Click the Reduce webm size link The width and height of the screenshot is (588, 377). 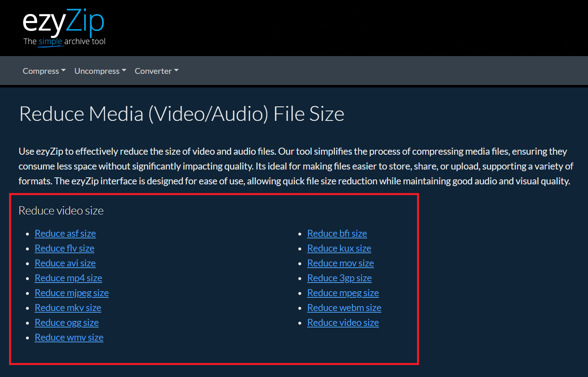(x=344, y=307)
